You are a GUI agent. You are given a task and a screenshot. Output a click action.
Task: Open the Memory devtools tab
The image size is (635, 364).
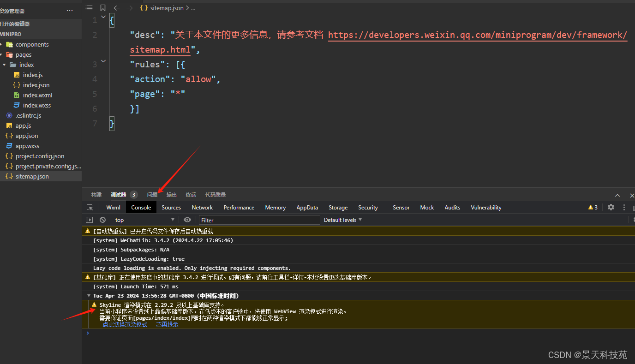[276, 208]
